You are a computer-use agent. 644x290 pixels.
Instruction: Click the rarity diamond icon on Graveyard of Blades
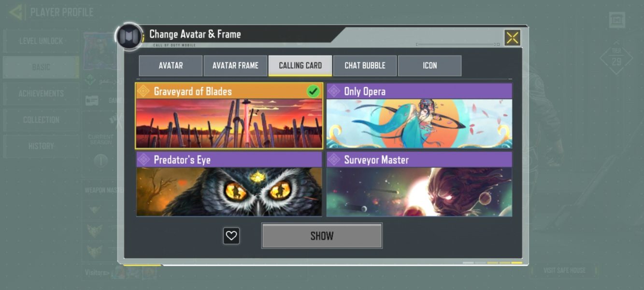coord(143,91)
